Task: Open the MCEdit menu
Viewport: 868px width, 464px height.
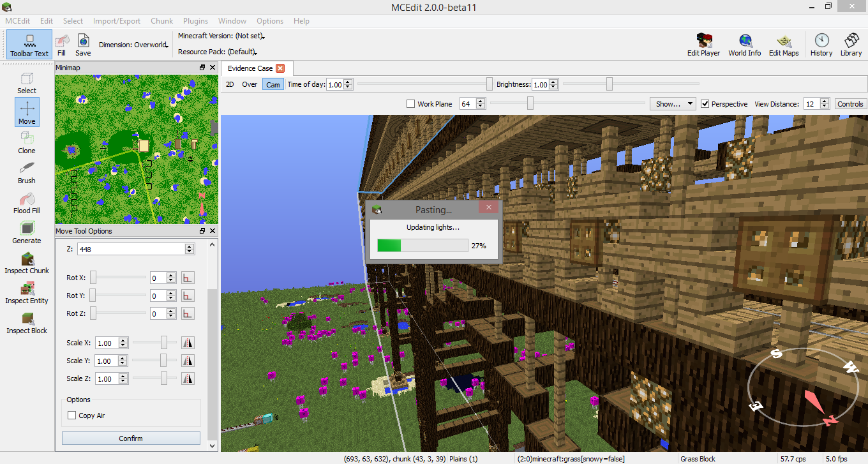Action: [x=18, y=20]
